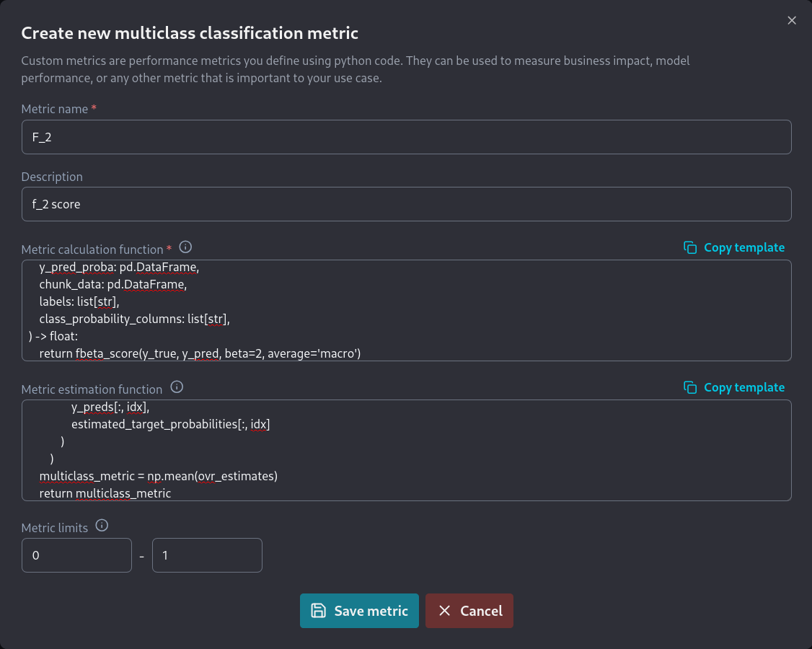Click the upper metric limit field
The width and height of the screenshot is (812, 649).
[207, 555]
